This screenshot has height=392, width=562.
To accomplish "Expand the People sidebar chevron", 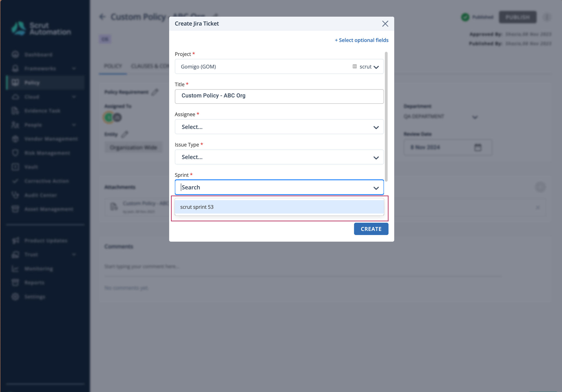I will tap(74, 125).
